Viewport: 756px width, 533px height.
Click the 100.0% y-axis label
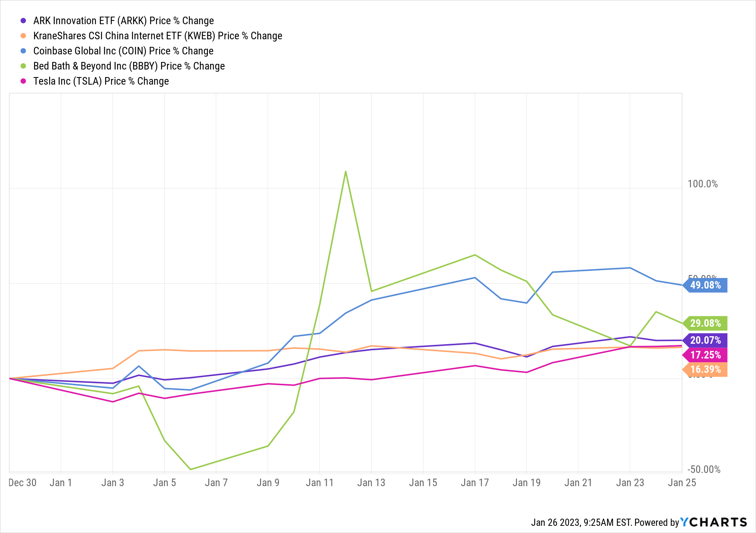tap(702, 184)
